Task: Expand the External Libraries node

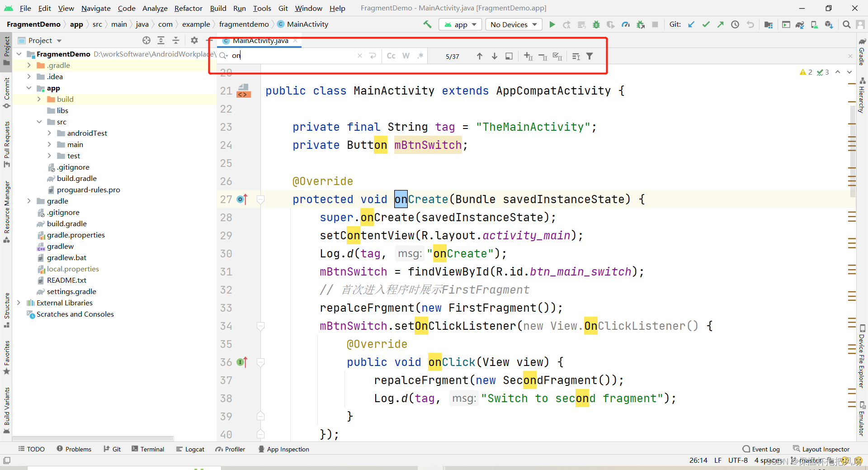Action: pyautogui.click(x=19, y=303)
